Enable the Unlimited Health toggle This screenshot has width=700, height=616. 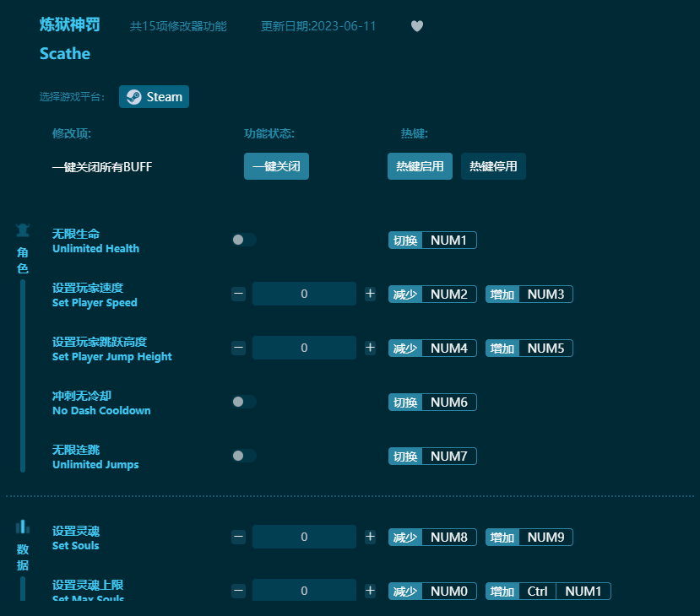244,240
